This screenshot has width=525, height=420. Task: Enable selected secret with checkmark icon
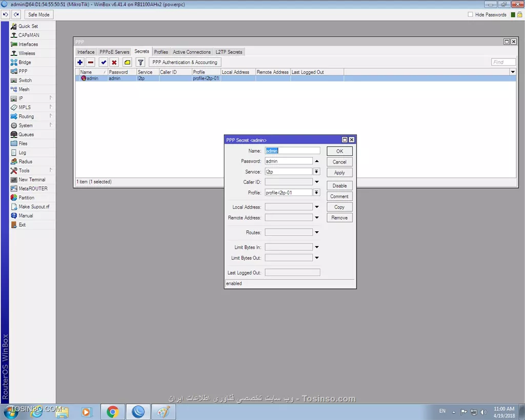(x=104, y=62)
